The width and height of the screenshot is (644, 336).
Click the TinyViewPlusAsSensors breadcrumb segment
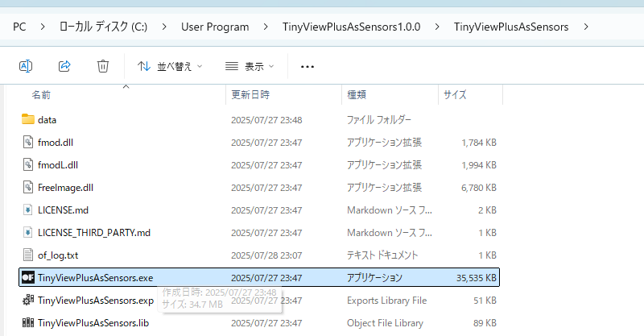coord(511,27)
